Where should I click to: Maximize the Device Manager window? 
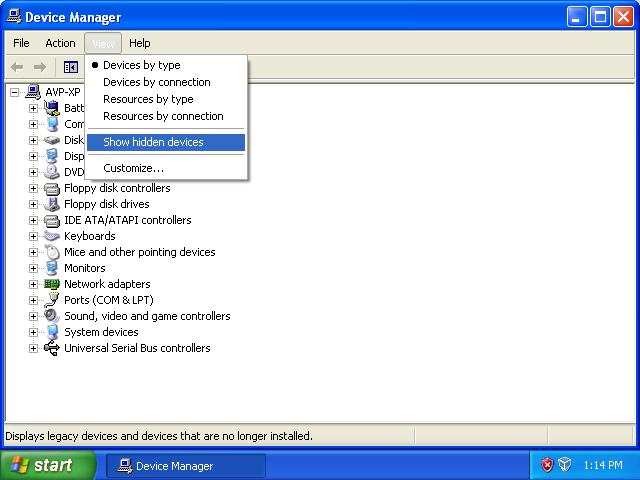600,17
